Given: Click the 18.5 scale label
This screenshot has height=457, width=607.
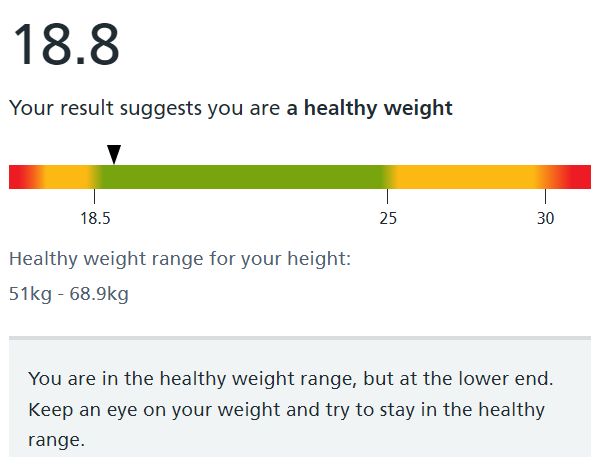Looking at the screenshot, I should click(x=95, y=218).
